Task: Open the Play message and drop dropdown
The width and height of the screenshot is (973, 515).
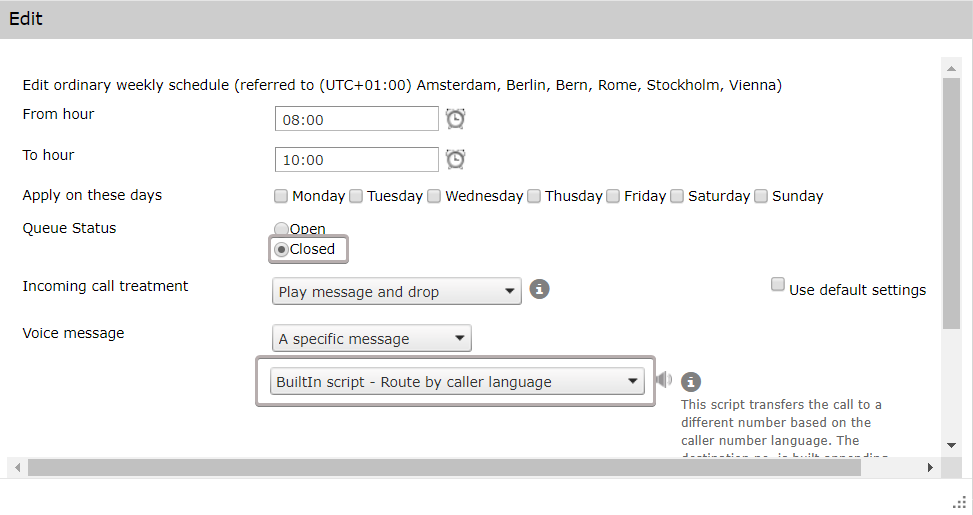Action: [397, 292]
